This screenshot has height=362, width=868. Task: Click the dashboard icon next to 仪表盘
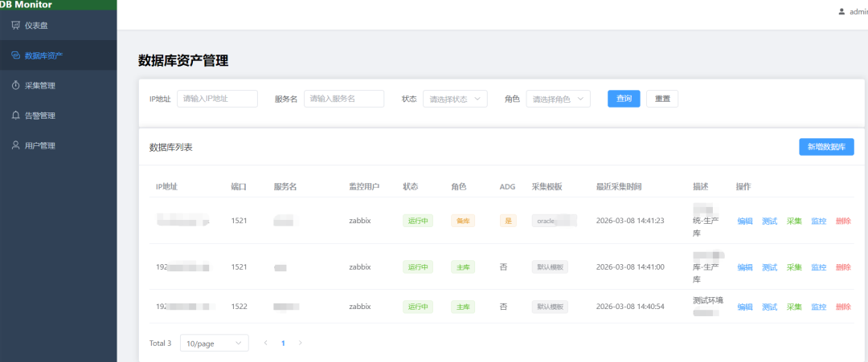coord(15,26)
